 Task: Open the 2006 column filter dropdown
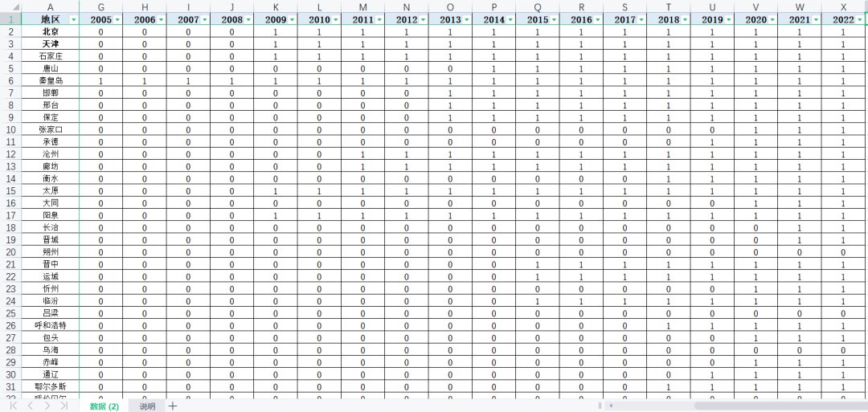click(x=161, y=20)
